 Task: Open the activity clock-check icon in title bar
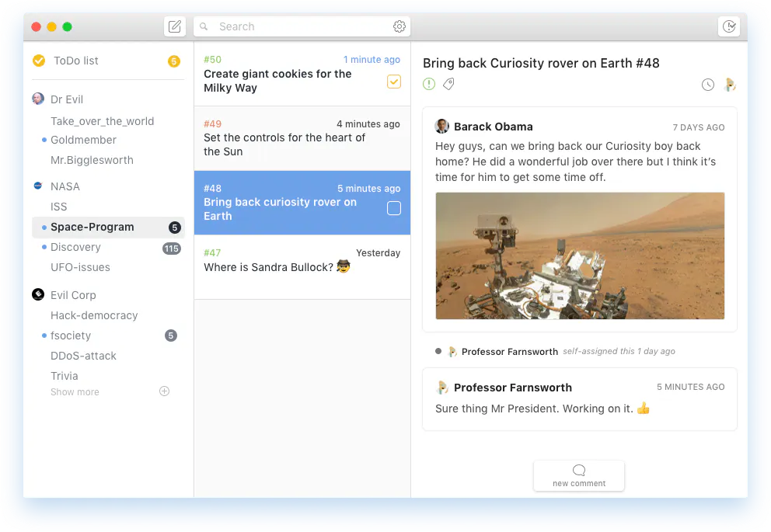tap(729, 26)
